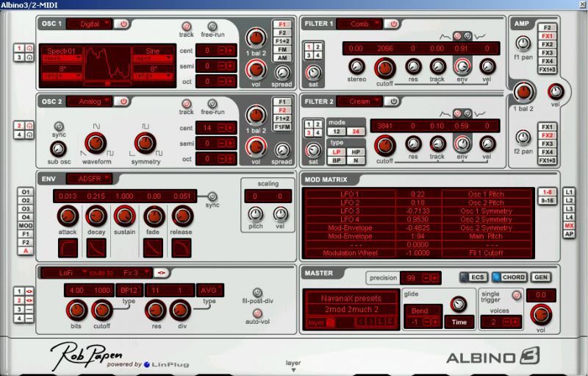Click Filter 2 cutoff knob
The height and width of the screenshot is (376, 588).
[384, 146]
